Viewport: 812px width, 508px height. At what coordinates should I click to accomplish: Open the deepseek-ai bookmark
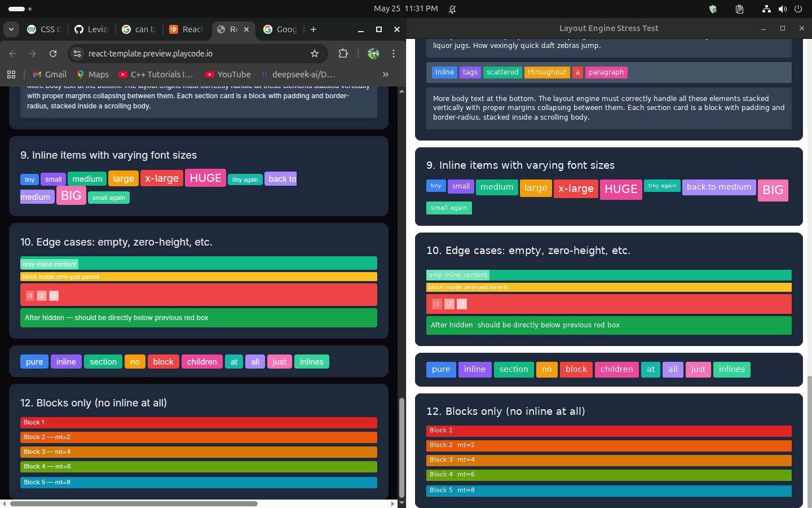coord(298,75)
